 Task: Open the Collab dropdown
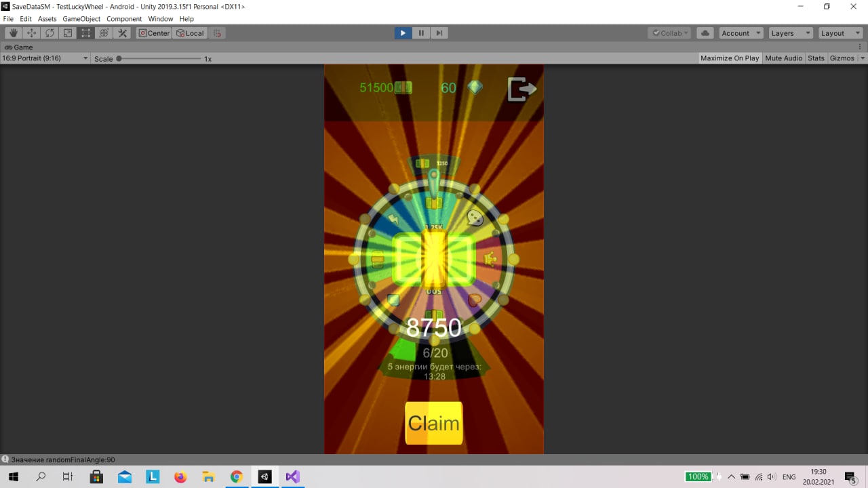(x=670, y=33)
